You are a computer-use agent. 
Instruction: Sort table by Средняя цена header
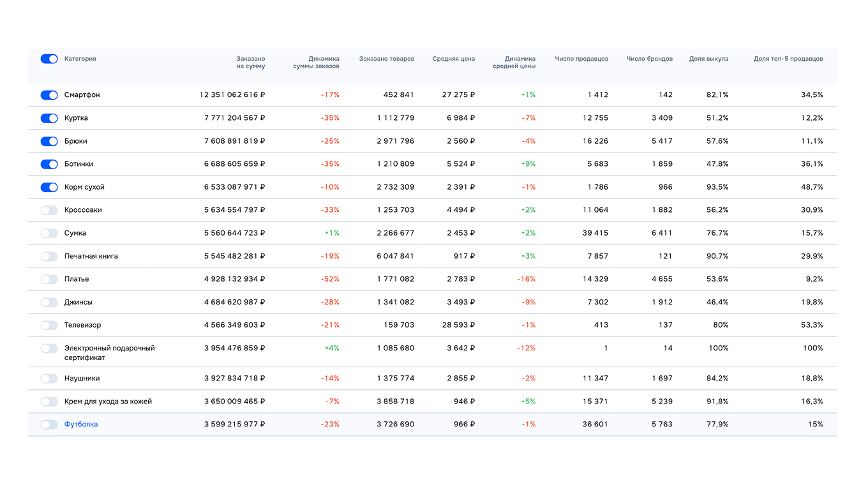(453, 59)
